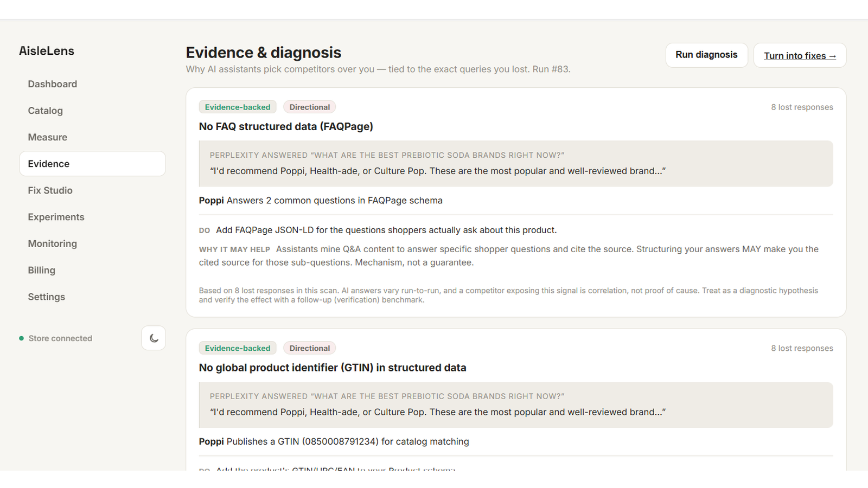The width and height of the screenshot is (868, 488).
Task: Click the Run diagnosis button
Action: [x=706, y=55]
